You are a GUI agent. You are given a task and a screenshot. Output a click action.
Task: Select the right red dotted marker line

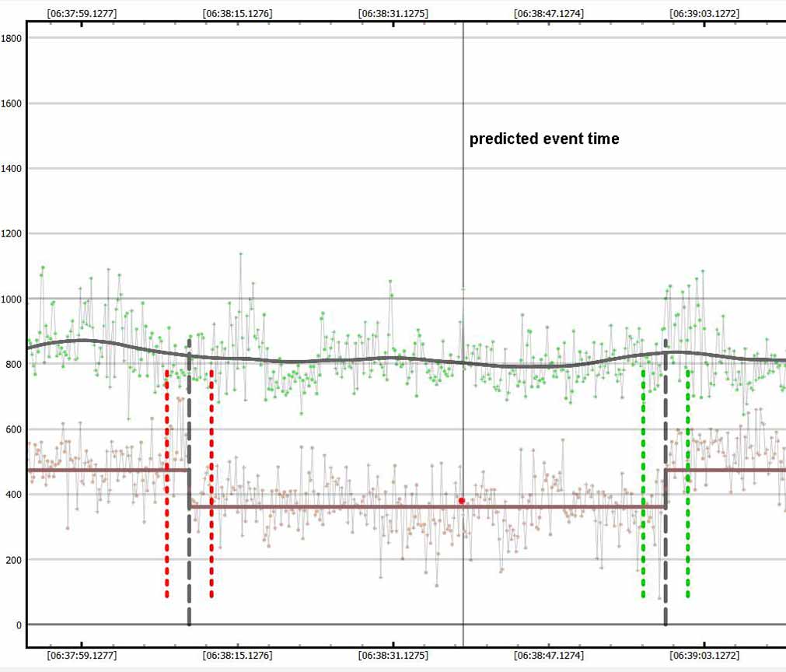click(x=211, y=482)
